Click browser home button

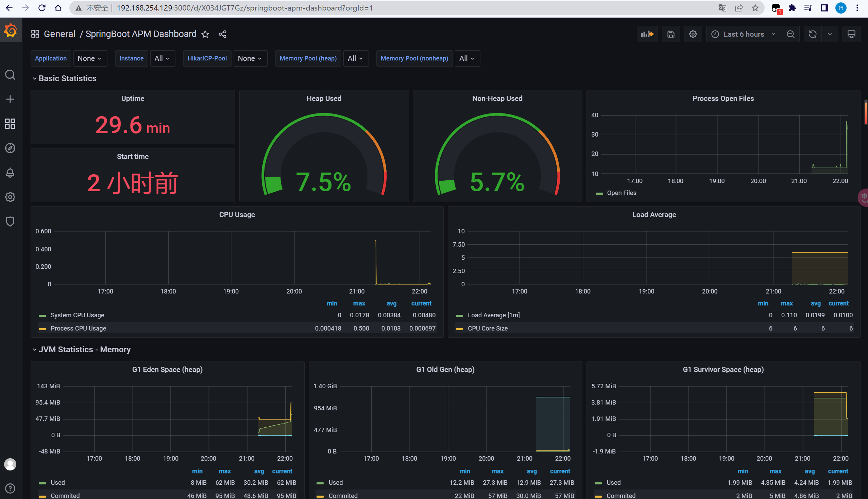pos(58,8)
